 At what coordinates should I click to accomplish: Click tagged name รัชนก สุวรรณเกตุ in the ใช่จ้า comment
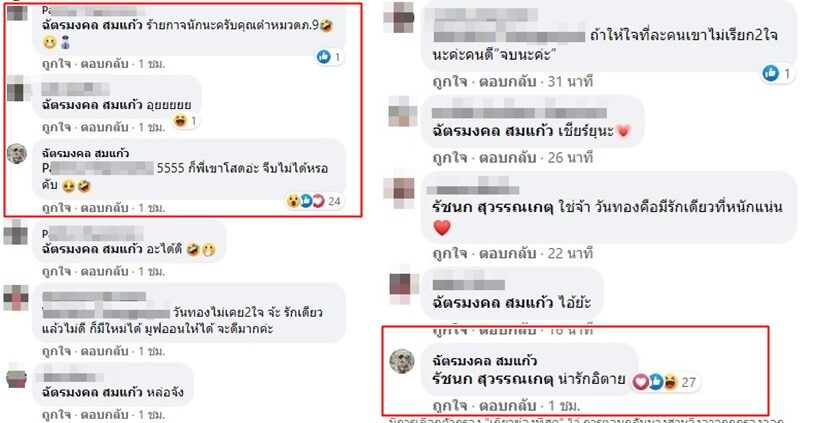[x=492, y=207]
